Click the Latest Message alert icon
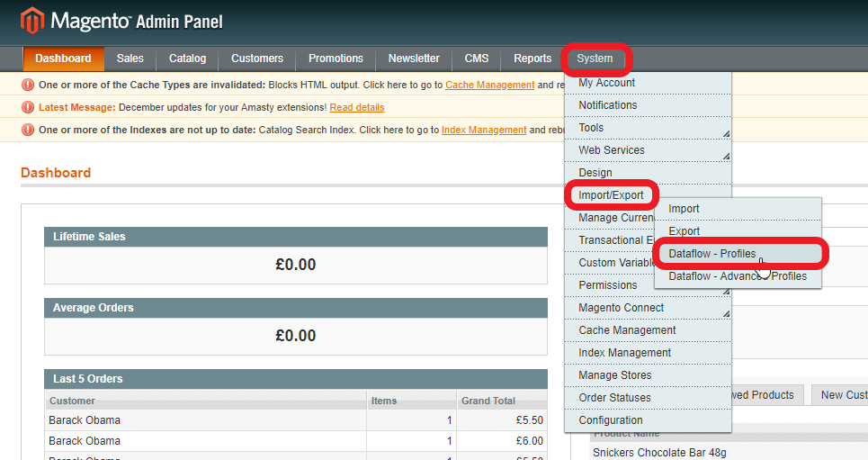 click(28, 107)
